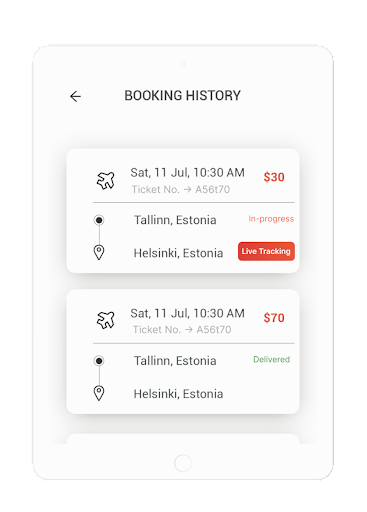367x512 pixels.
Task: Click the $30 price on the first booking
Action: [x=274, y=177]
